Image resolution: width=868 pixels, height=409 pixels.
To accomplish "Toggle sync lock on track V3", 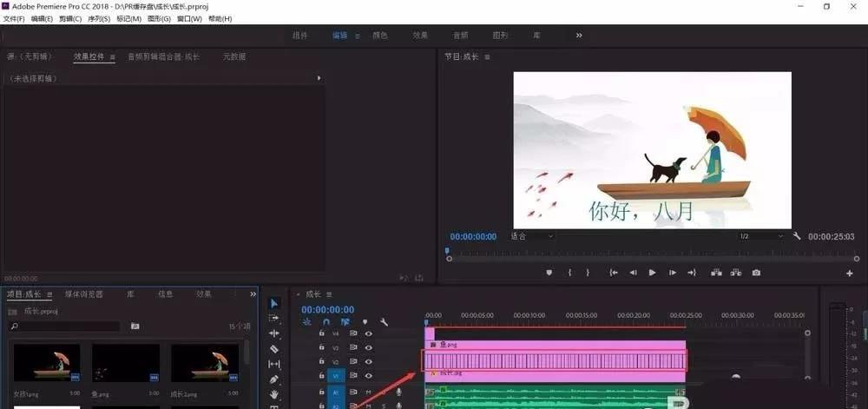I will pos(353,348).
